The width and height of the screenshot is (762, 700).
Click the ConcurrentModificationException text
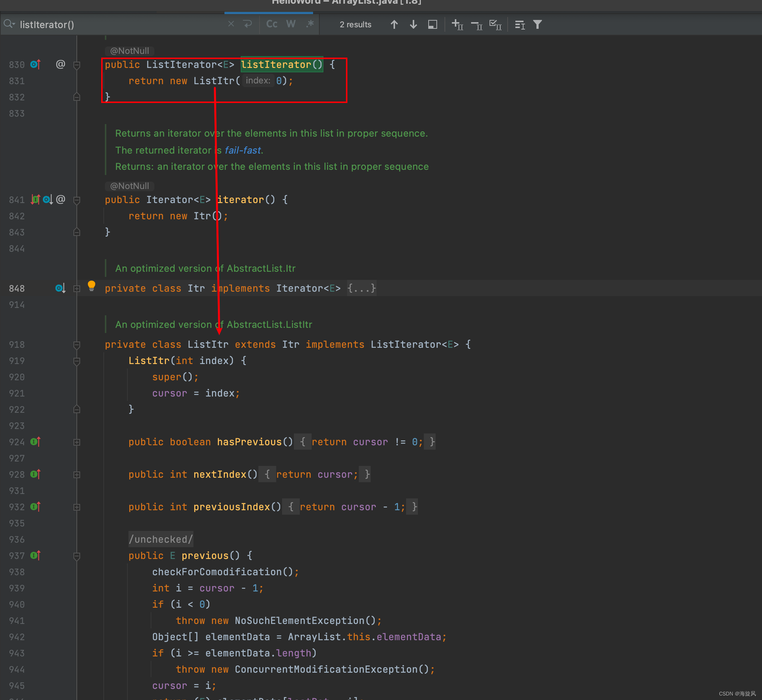pyautogui.click(x=326, y=669)
